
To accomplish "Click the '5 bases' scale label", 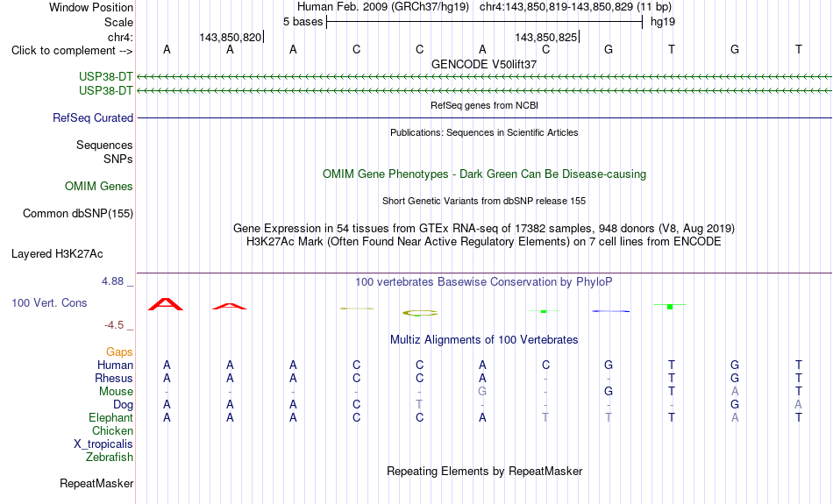I will (x=303, y=22).
